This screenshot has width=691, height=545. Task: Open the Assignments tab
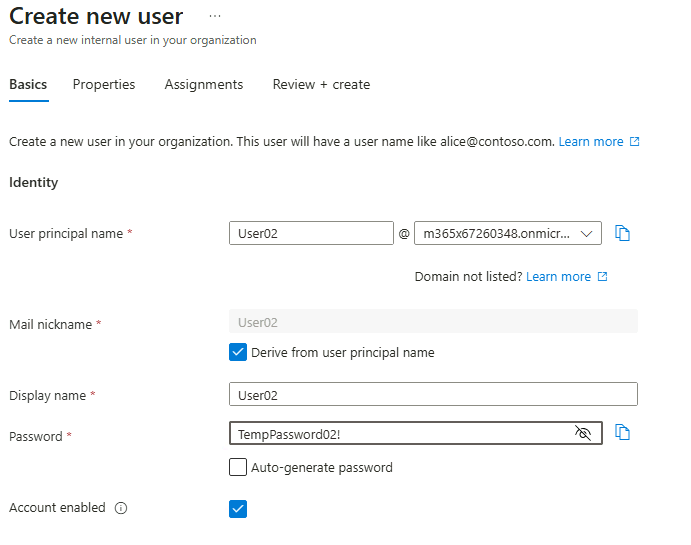pyautogui.click(x=204, y=85)
